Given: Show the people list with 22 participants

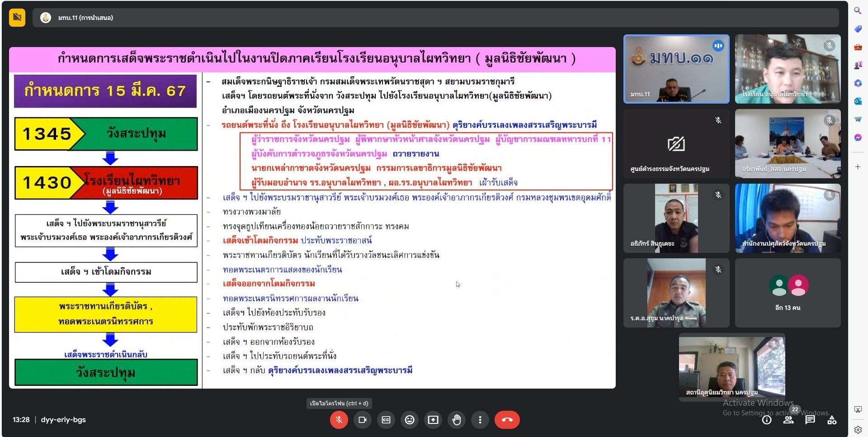Looking at the screenshot, I should pos(788,420).
